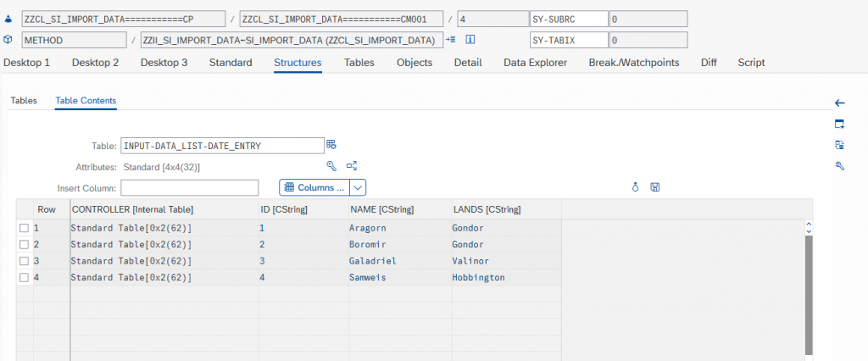The height and width of the screenshot is (361, 868).
Task: Click the navigate-to-source icon after method name
Action: point(451,40)
